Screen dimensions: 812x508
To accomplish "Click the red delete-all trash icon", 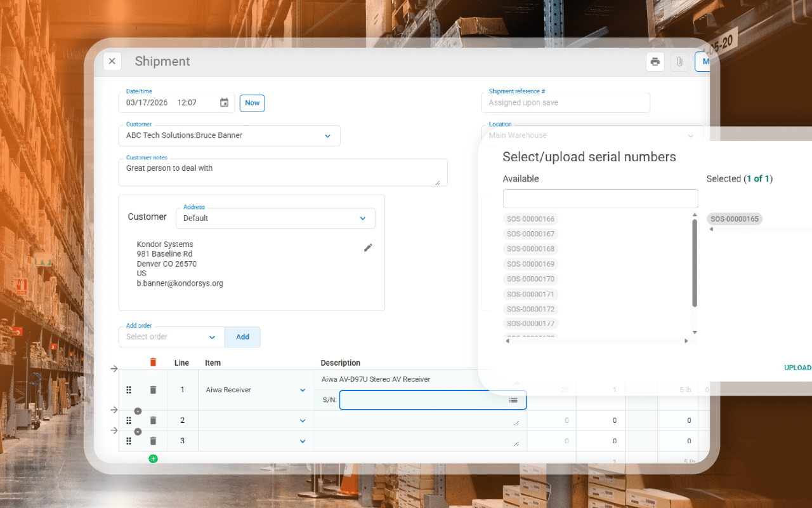I will pyautogui.click(x=153, y=363).
